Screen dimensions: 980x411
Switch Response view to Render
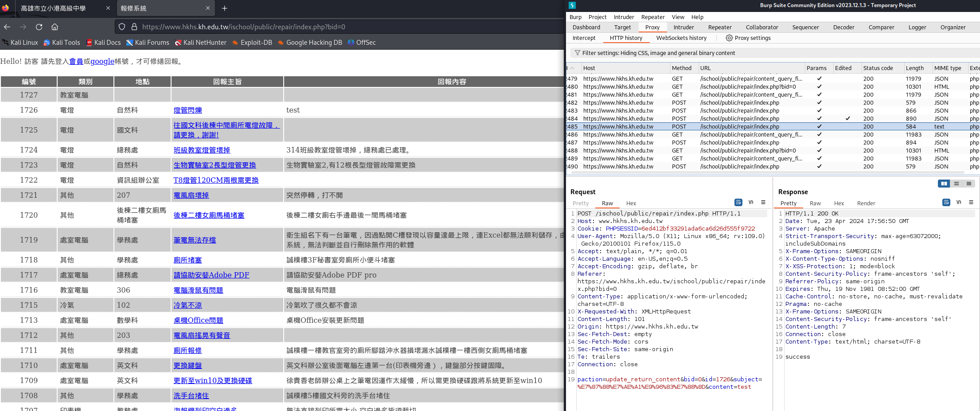[x=866, y=204]
